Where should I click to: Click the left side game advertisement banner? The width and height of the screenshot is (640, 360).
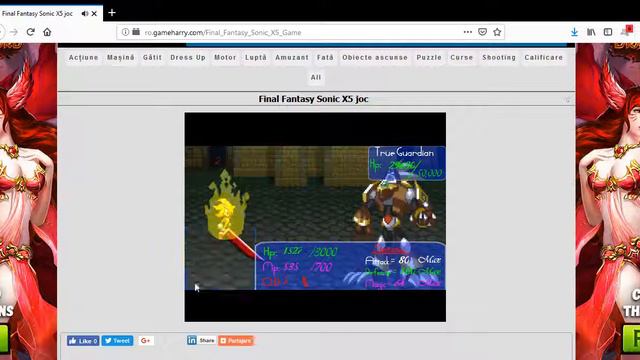click(28, 202)
